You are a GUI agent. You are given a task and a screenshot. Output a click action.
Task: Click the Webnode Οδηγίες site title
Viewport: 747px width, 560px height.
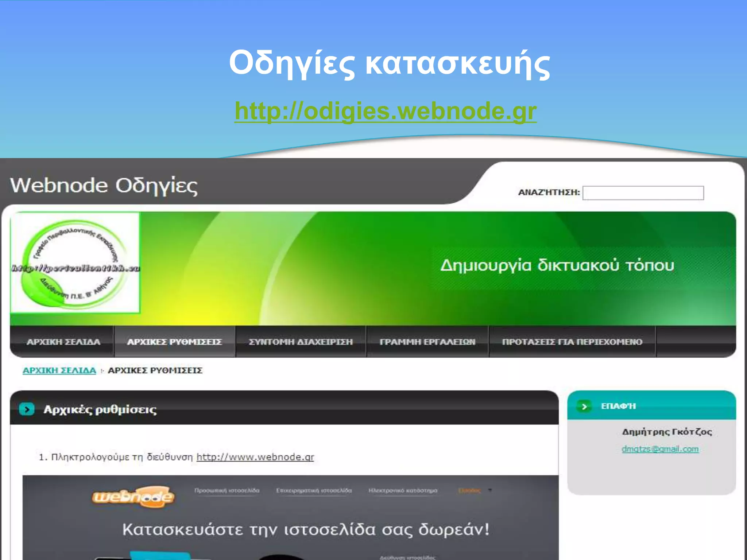104,186
